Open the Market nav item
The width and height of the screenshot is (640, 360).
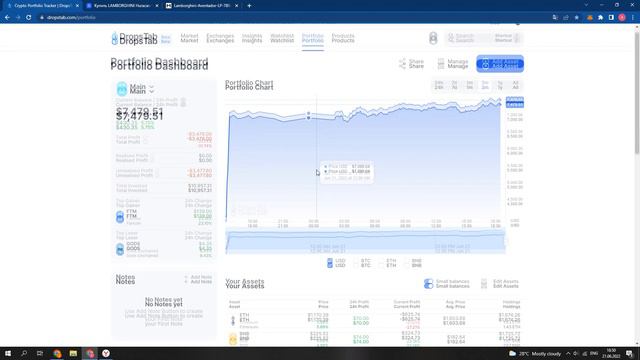(x=189, y=38)
